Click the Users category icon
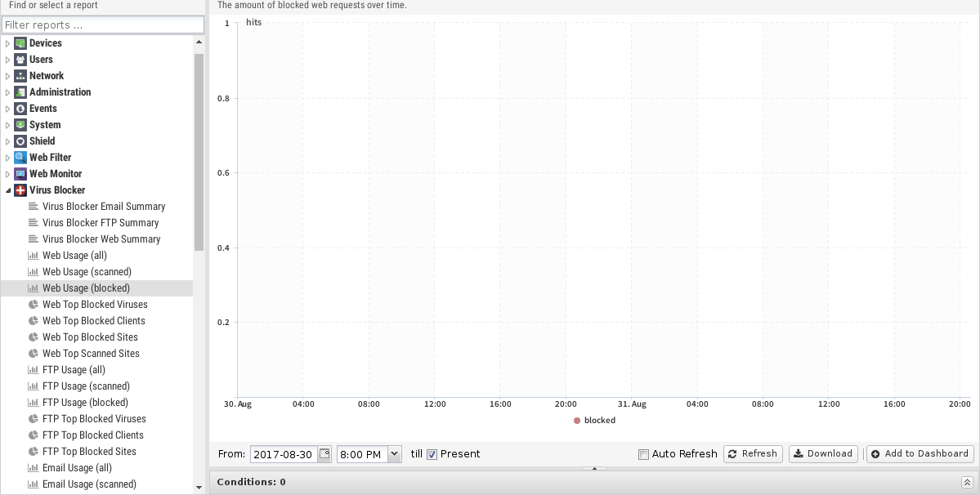 [x=20, y=60]
